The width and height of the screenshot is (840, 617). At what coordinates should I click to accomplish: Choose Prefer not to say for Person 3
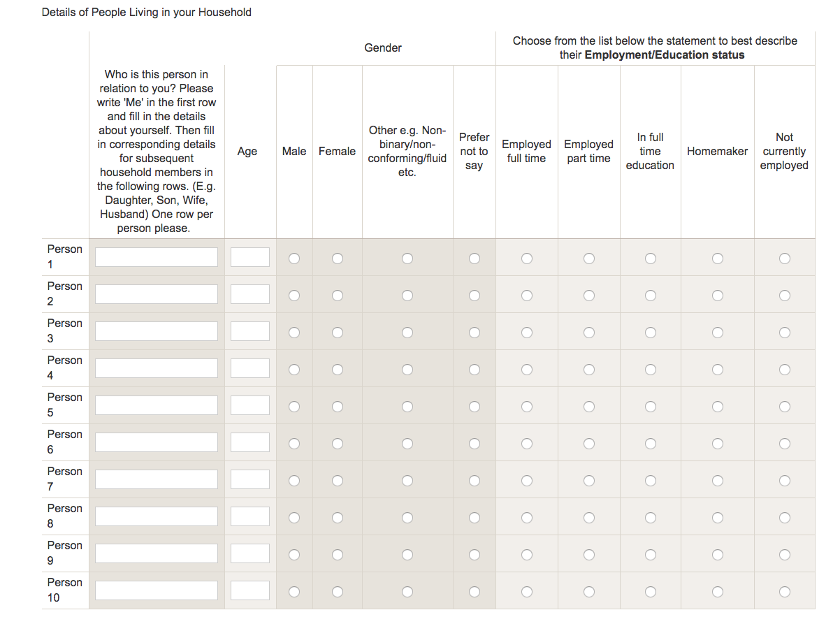[x=475, y=333]
